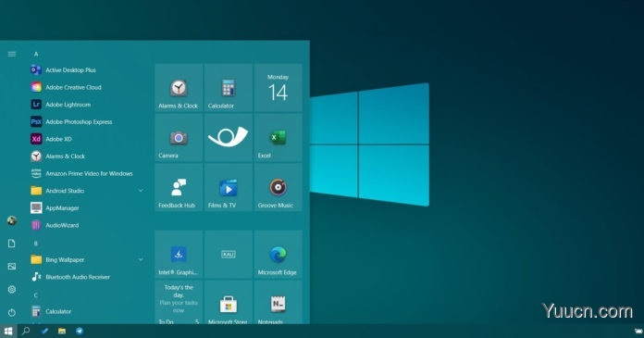Open the Alarms & Clock tile
This screenshot has height=338, width=644.
[179, 88]
